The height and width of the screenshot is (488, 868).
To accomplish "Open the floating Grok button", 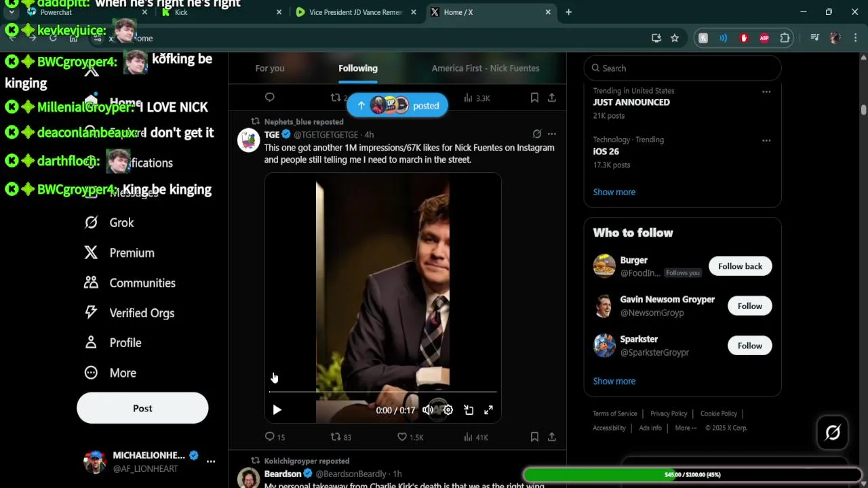I will click(x=833, y=432).
